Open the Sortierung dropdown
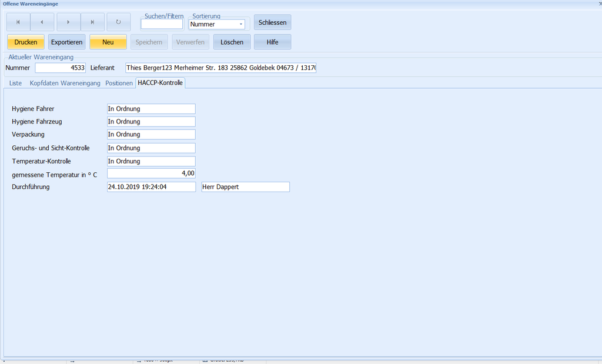Screen dimensions: 602x364 click(241, 25)
